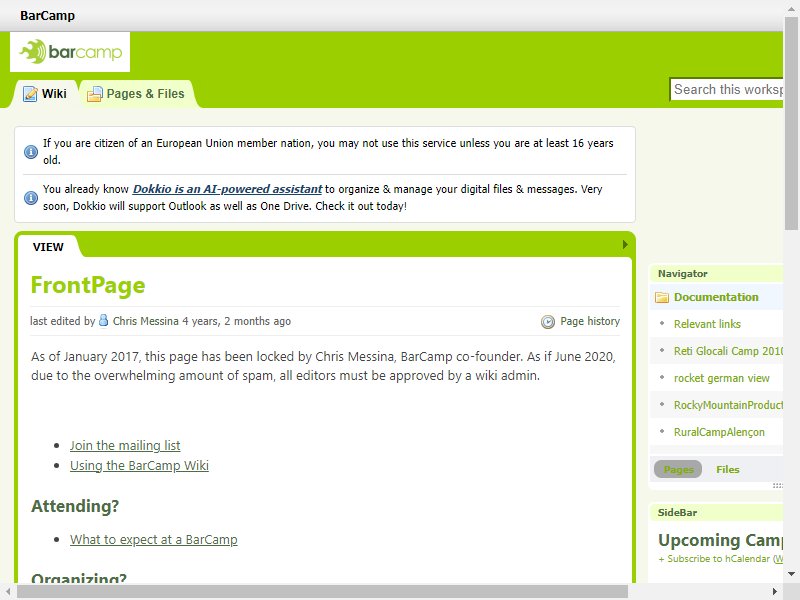Viewport: 800px width, 600px height.
Task: Open Using the BarCamp Wiki link
Action: pyautogui.click(x=139, y=465)
